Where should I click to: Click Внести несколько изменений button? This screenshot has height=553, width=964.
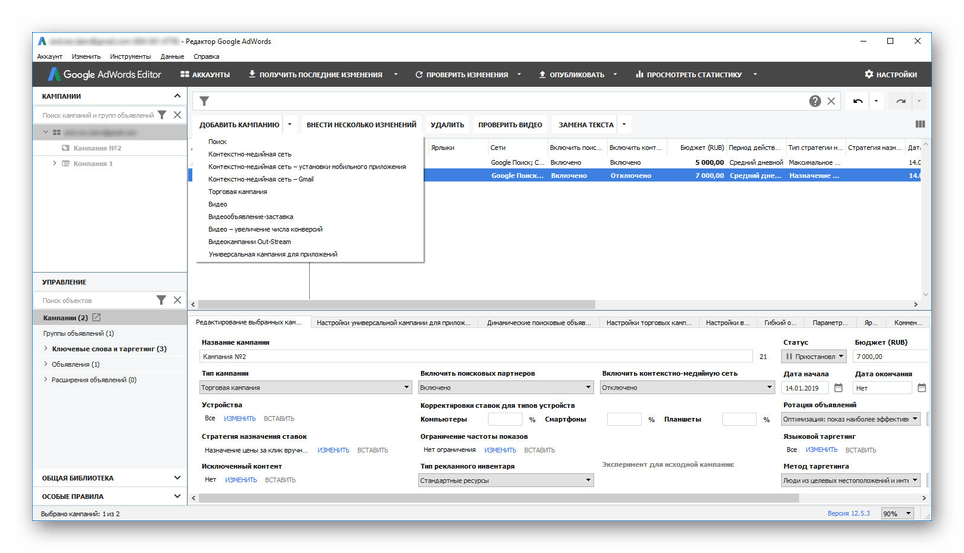(362, 124)
